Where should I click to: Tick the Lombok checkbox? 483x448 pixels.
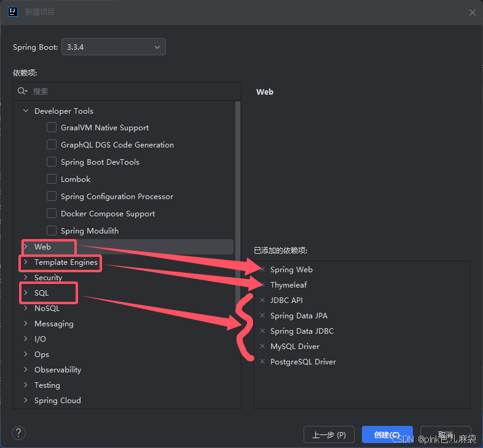pyautogui.click(x=52, y=179)
